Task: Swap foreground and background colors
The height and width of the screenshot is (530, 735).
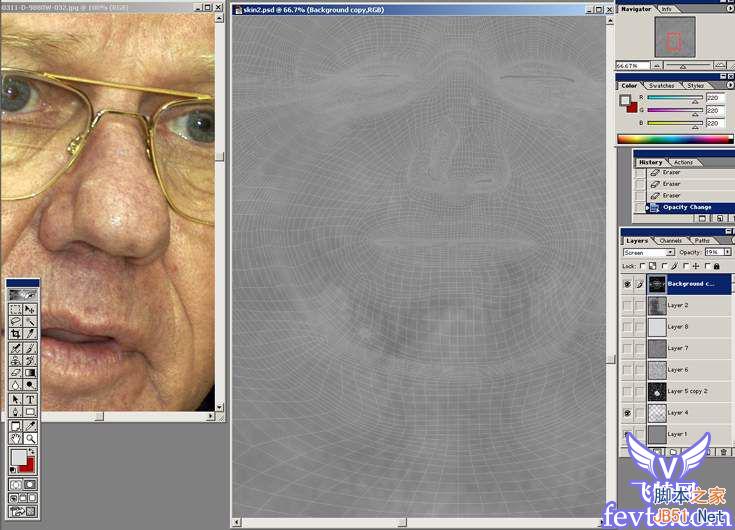Action: click(x=32, y=451)
